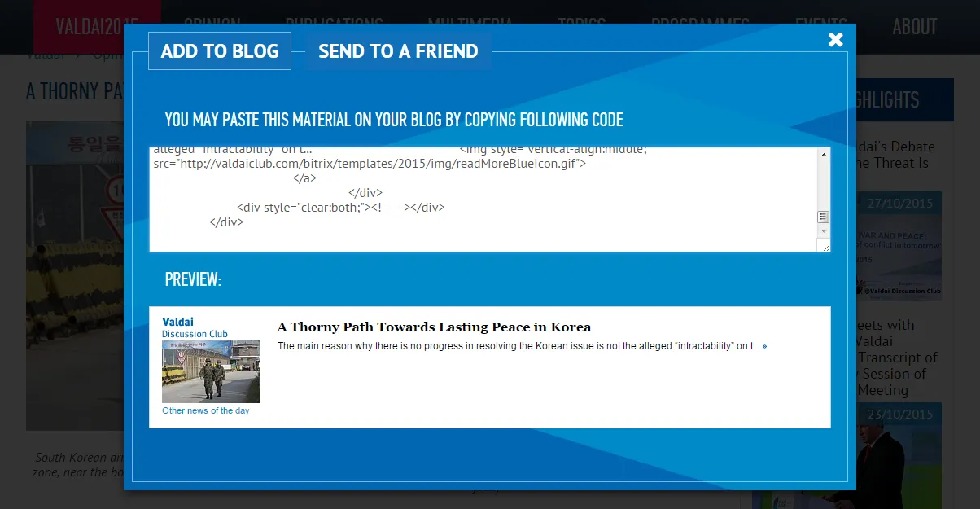
Task: Click inside the embed code text box
Action: [483, 200]
